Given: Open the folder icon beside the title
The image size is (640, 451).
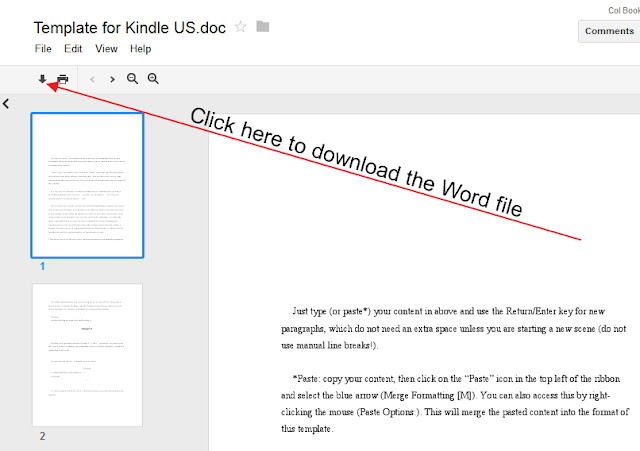Looking at the screenshot, I should (x=262, y=27).
